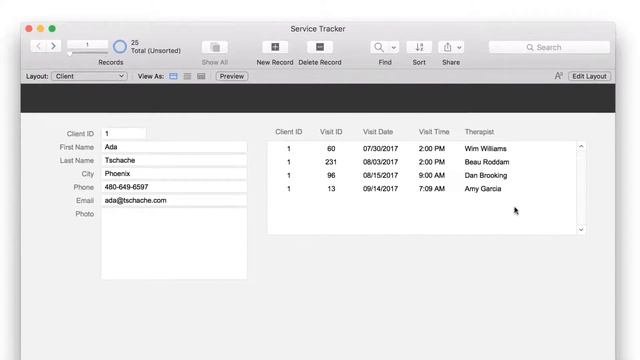Click the Last Name field Tschache
Image resolution: width=640 pixels, height=360 pixels.
pos(174,160)
